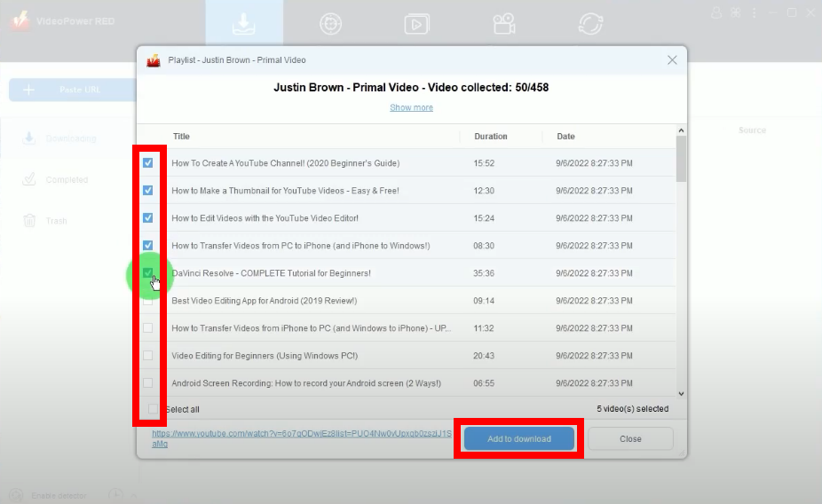The image size is (822, 504).
Task: Uncheck How to Transfer Videos from PC to iPhone
Action: pyautogui.click(x=148, y=245)
